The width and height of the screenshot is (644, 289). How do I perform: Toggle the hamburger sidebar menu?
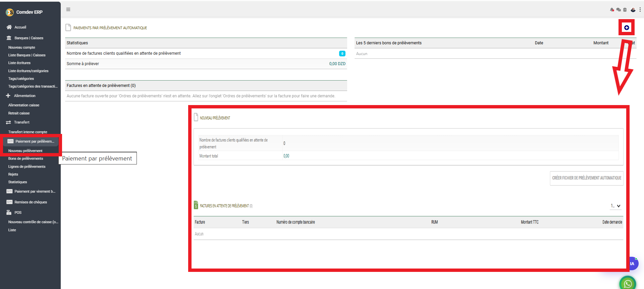coord(68,9)
